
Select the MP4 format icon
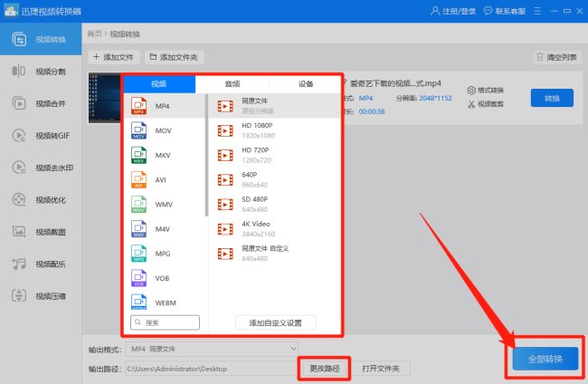138,106
